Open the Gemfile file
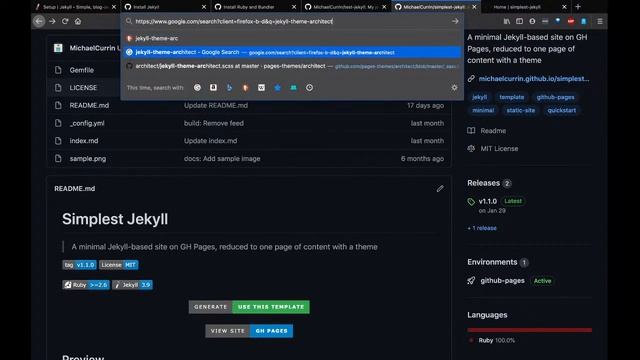 (x=82, y=70)
